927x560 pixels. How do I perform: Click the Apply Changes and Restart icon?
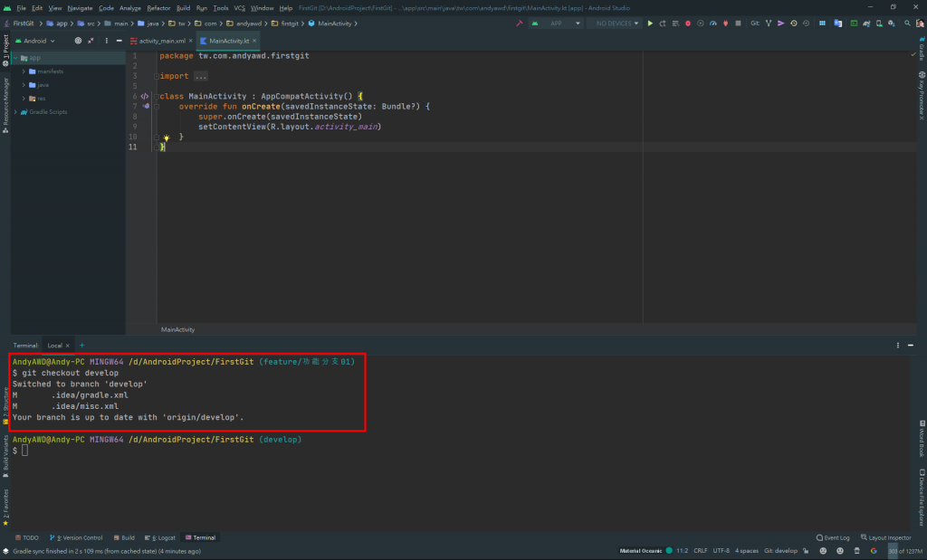tap(663, 24)
